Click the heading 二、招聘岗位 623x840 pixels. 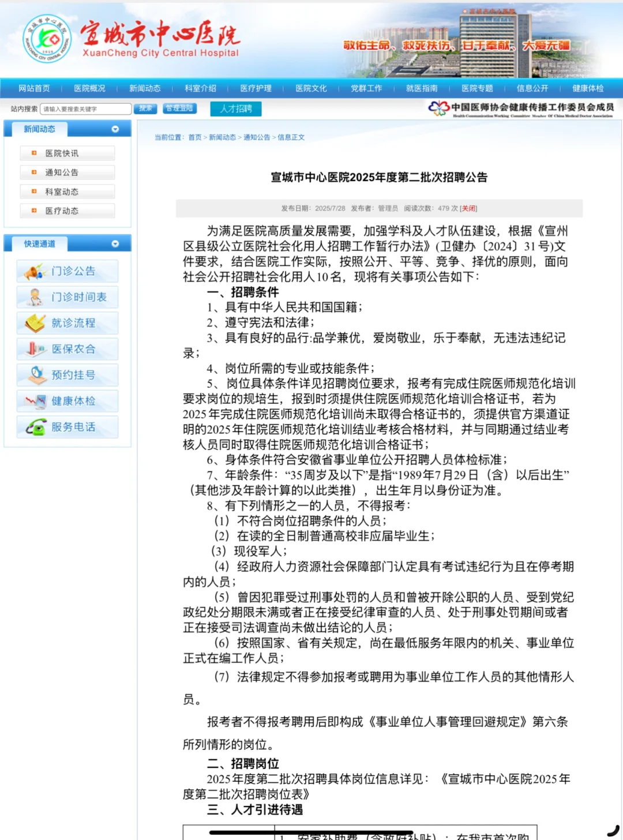click(x=243, y=764)
